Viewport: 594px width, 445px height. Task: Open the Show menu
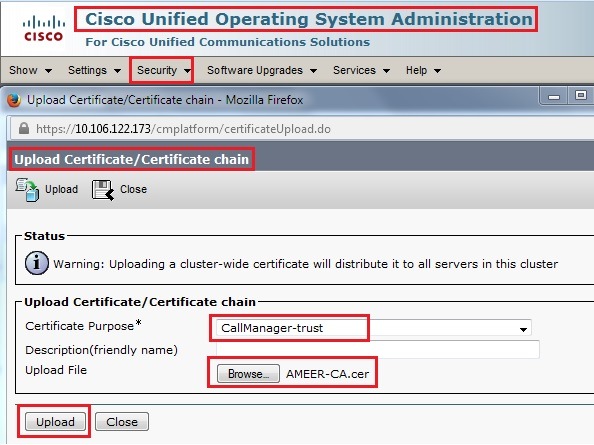[30, 70]
